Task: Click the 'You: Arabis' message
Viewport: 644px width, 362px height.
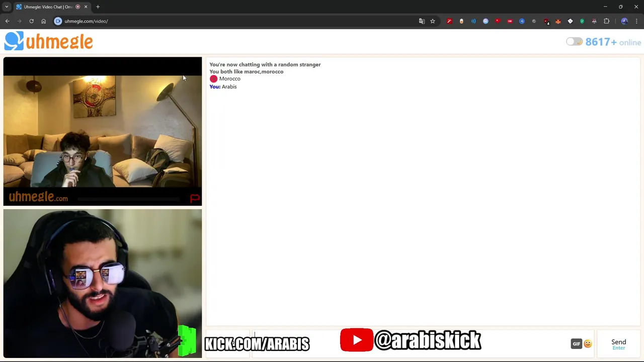Action: (x=223, y=86)
